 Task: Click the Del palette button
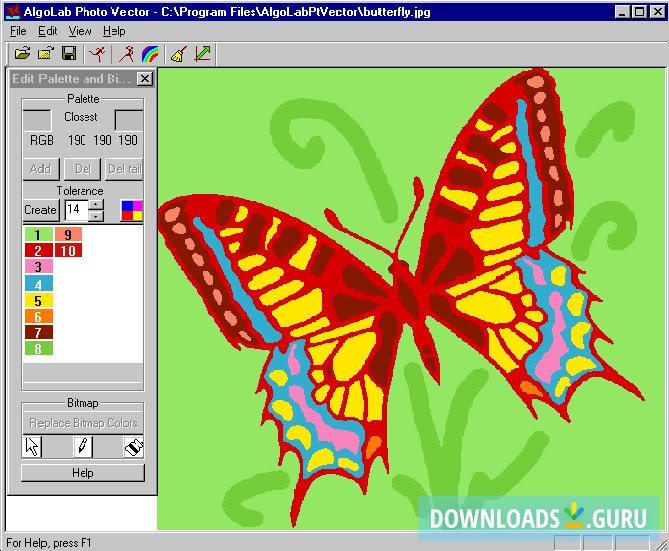coord(83,169)
